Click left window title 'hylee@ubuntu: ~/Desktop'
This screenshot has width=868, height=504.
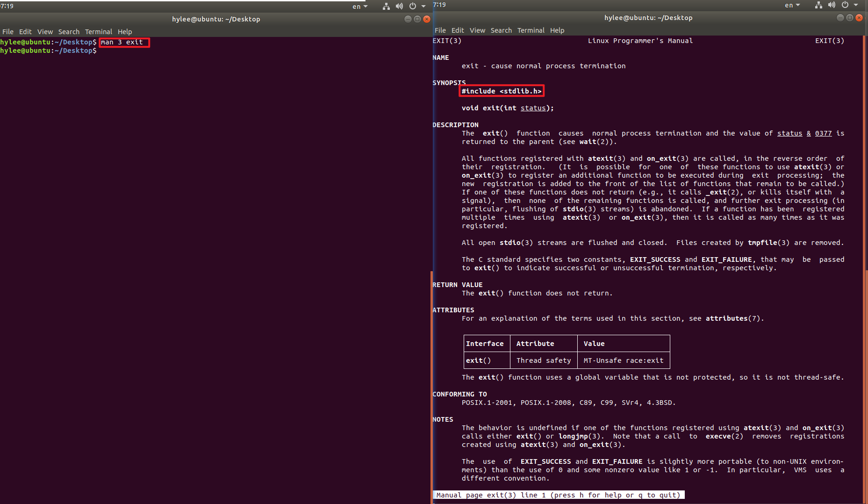(216, 19)
